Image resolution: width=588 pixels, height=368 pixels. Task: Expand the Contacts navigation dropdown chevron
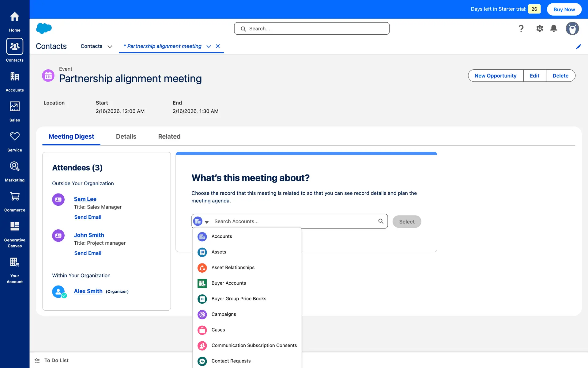[x=110, y=47]
